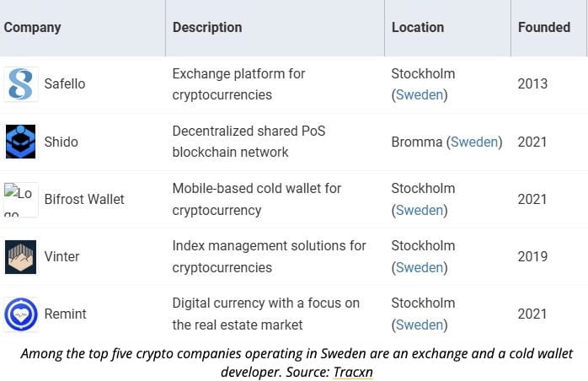Click the Bifrost Wallet company name
588x381 pixels.
[84, 199]
